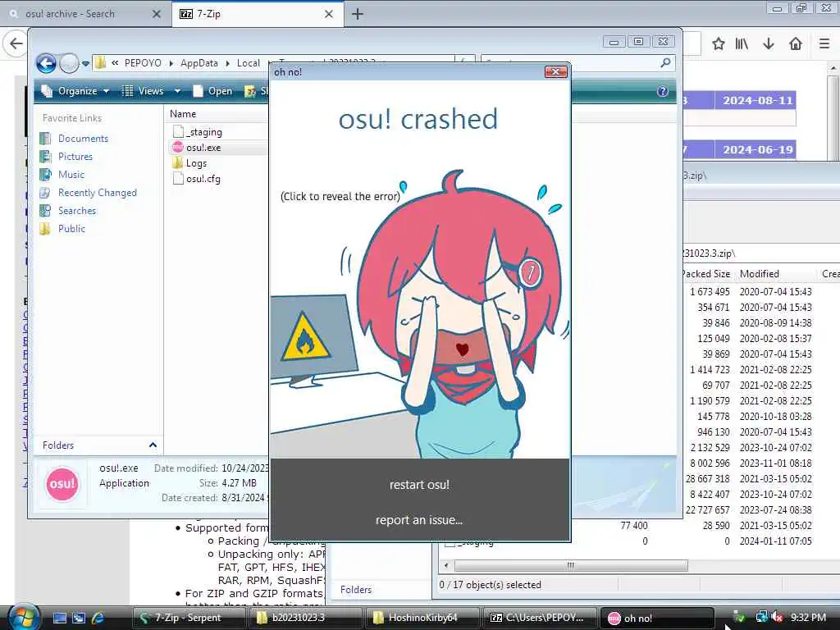Screen dimensions: 840x630
Task: Click the 7-Zip scrollbar left arrow
Action: pos(446,565)
